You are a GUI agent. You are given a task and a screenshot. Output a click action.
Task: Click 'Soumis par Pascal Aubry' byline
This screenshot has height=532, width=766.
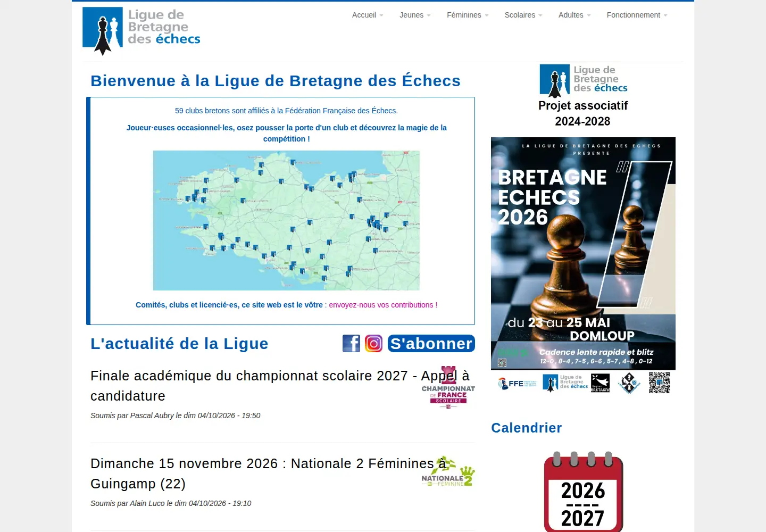pos(175,415)
